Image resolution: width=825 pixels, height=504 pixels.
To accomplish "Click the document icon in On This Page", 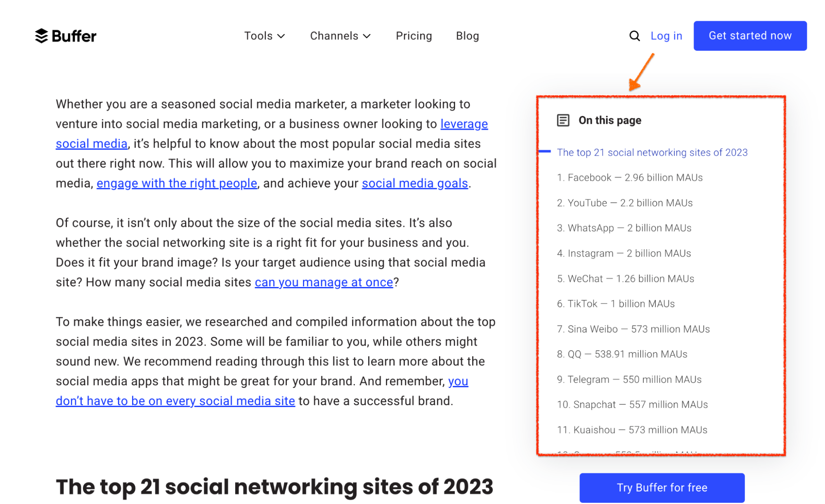I will 562,120.
